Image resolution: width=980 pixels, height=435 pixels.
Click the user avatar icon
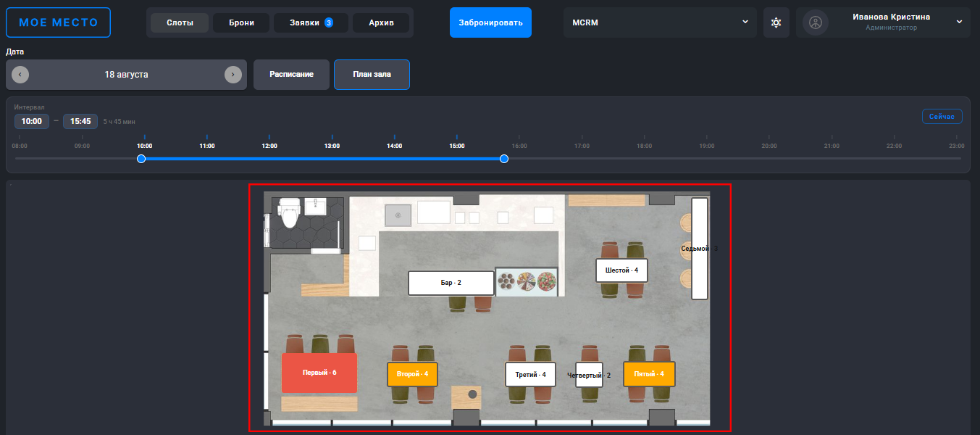816,22
